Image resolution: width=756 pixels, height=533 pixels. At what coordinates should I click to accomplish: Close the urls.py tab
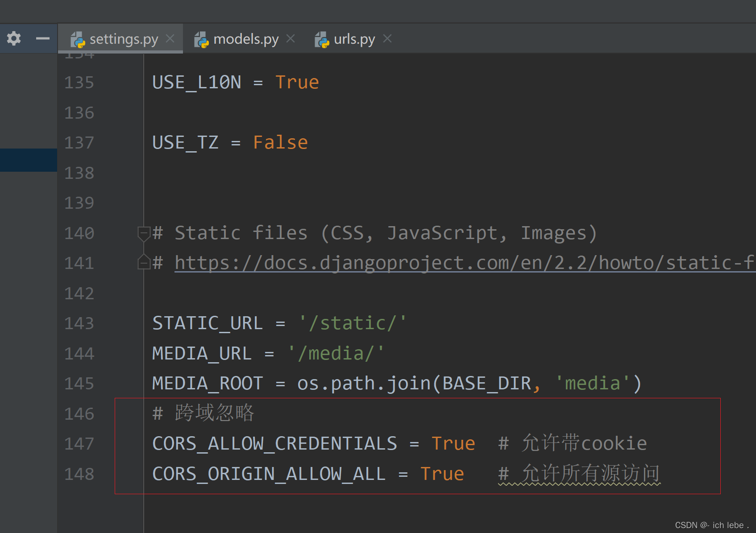(x=387, y=39)
